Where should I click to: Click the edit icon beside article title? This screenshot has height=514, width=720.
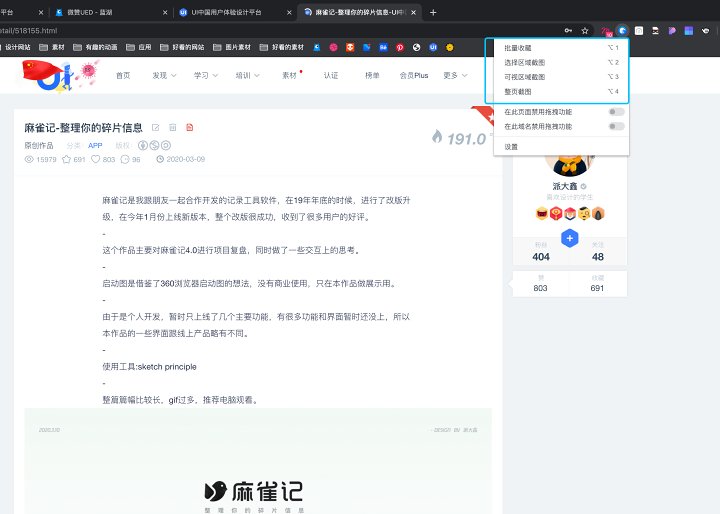click(x=156, y=127)
